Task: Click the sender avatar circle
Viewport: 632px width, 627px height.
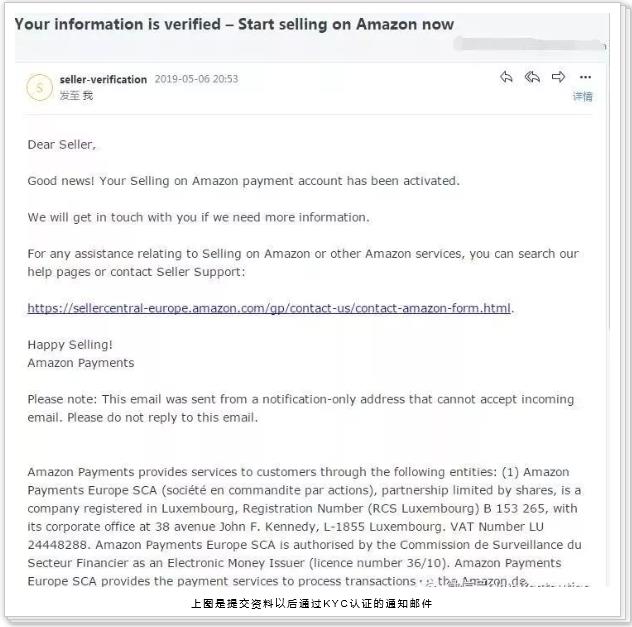Action: [x=40, y=87]
